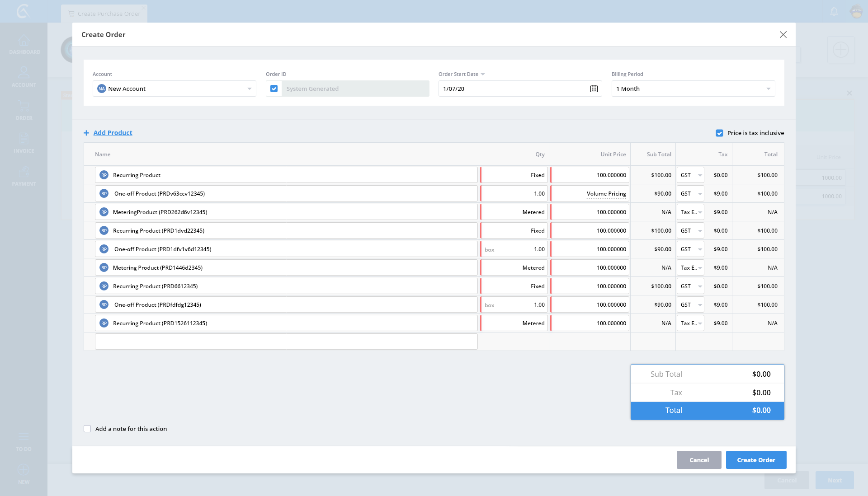Click the Cancel button
The image size is (868, 496).
pos(698,460)
